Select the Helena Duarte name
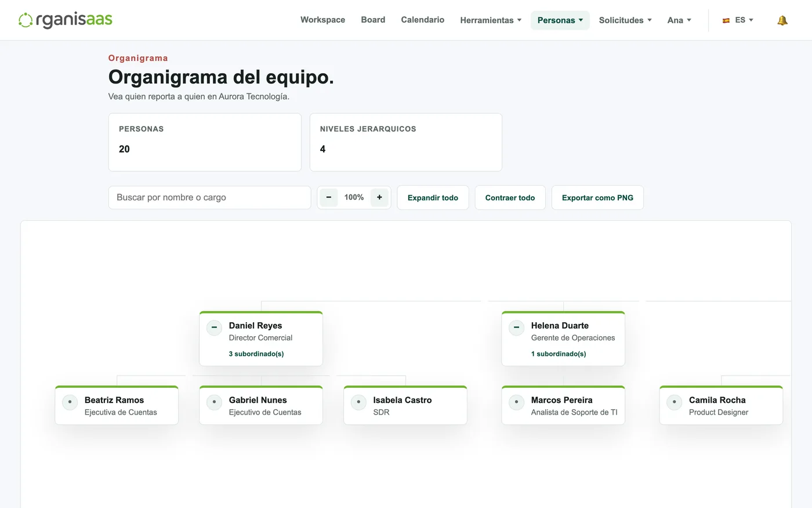 coord(560,326)
